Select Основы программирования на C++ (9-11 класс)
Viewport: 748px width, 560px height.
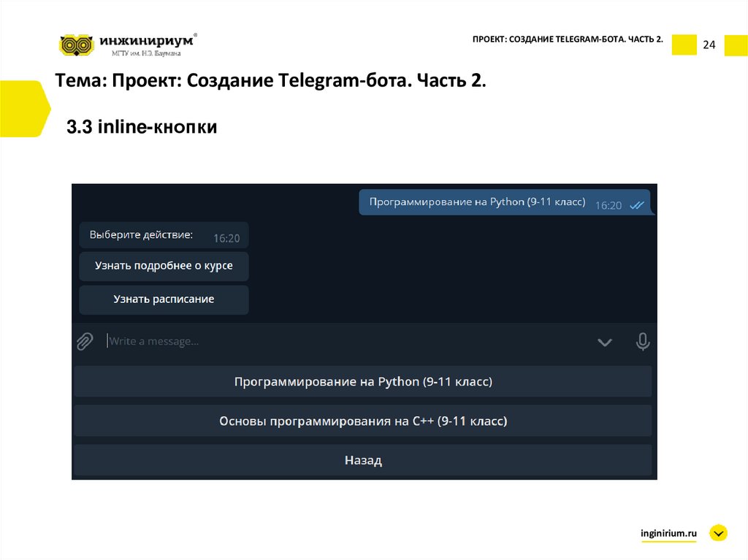pos(363,421)
